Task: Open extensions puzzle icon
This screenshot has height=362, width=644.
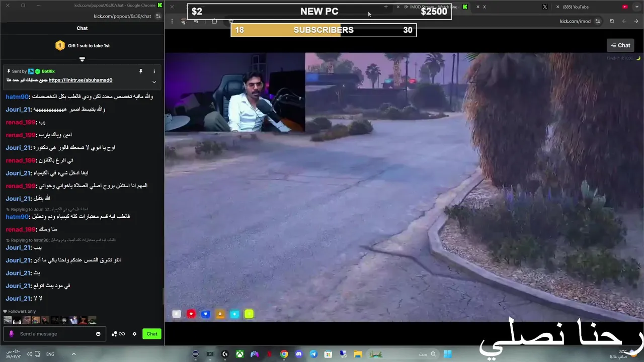Action: tap(214, 21)
